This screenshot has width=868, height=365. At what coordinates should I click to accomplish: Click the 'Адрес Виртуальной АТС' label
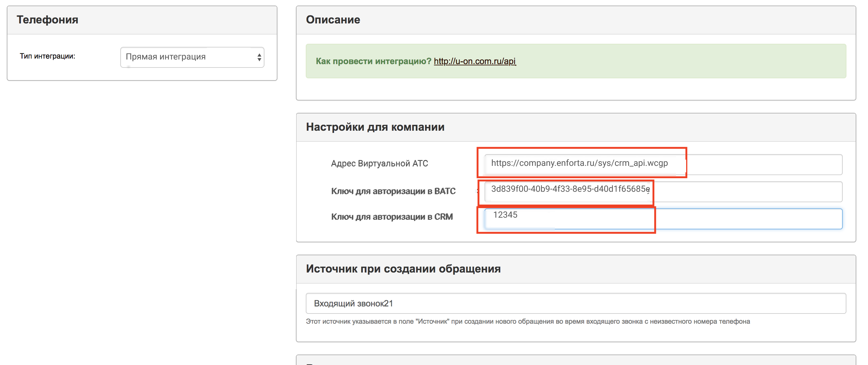(x=379, y=163)
